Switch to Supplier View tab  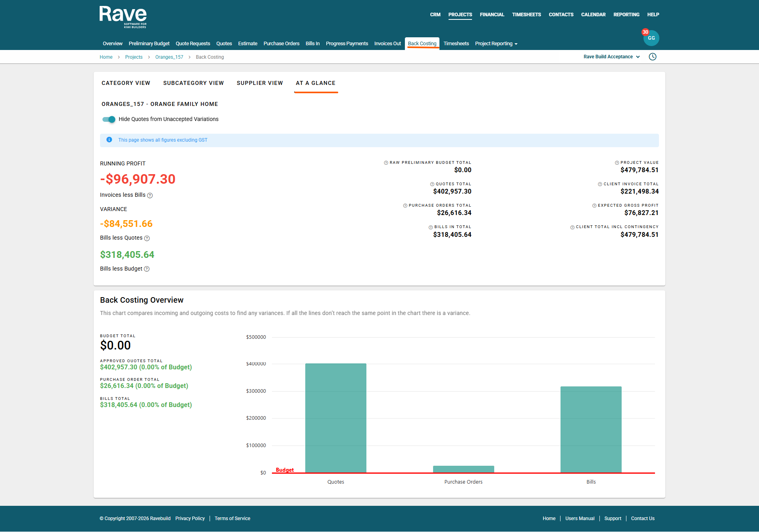click(260, 83)
